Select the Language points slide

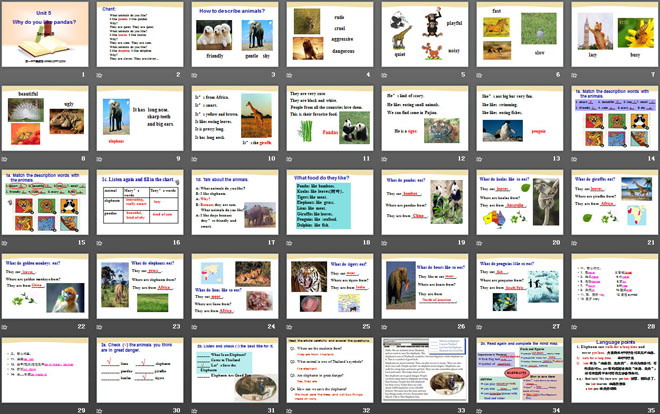click(x=612, y=368)
